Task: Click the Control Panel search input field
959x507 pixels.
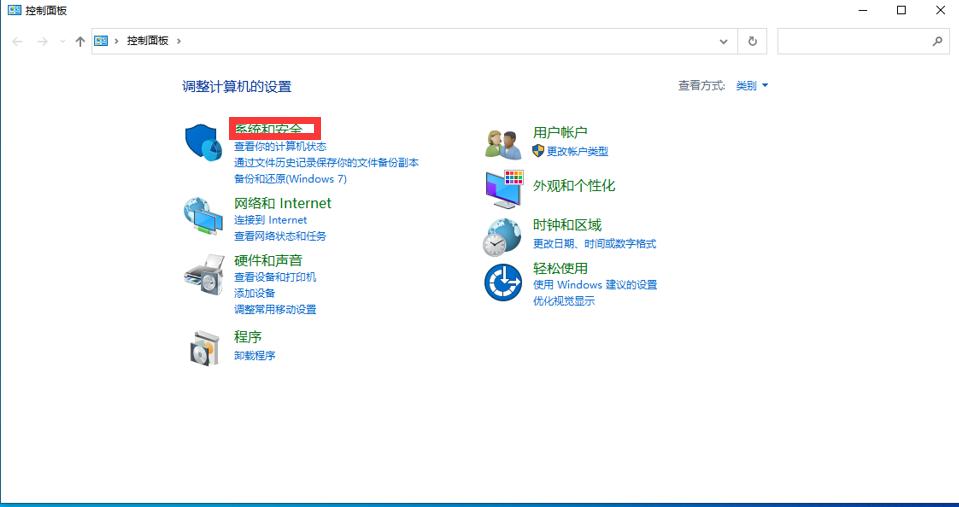Action: pyautogui.click(x=864, y=41)
